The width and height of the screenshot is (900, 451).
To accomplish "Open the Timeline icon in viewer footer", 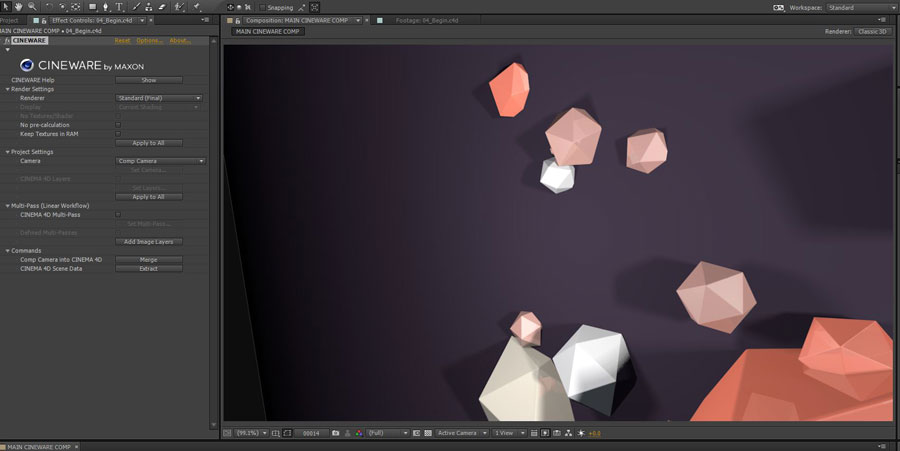I will (x=557, y=433).
